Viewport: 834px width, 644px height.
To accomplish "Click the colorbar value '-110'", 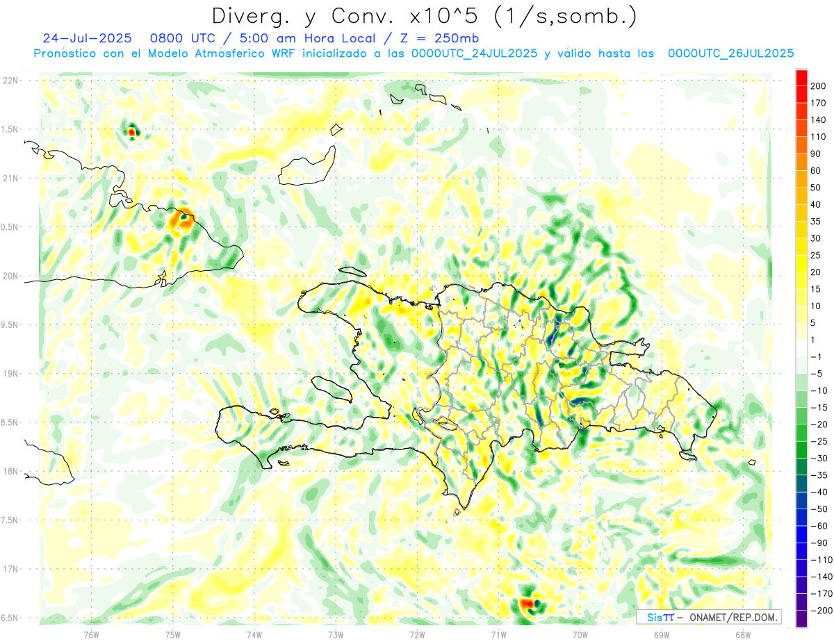I will coord(821,560).
